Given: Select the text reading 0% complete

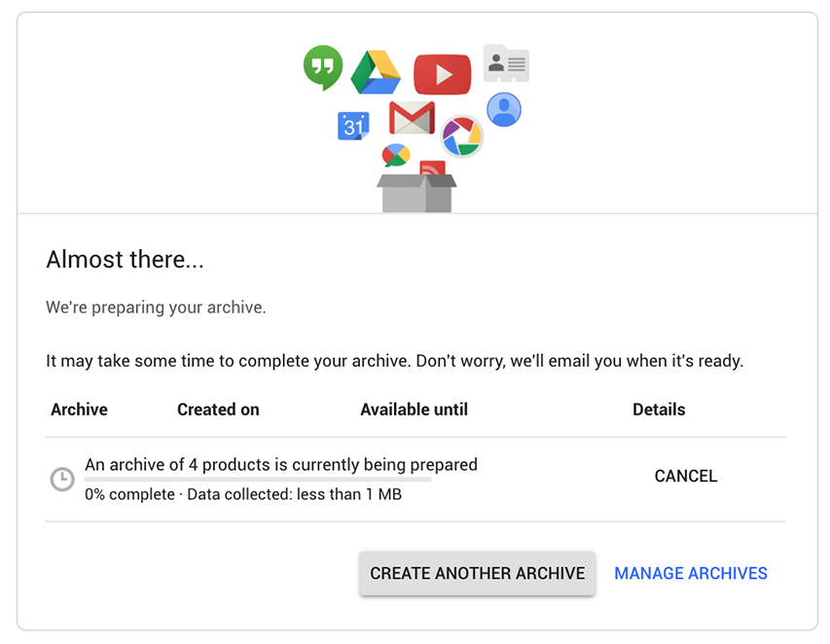Looking at the screenshot, I should 117,494.
